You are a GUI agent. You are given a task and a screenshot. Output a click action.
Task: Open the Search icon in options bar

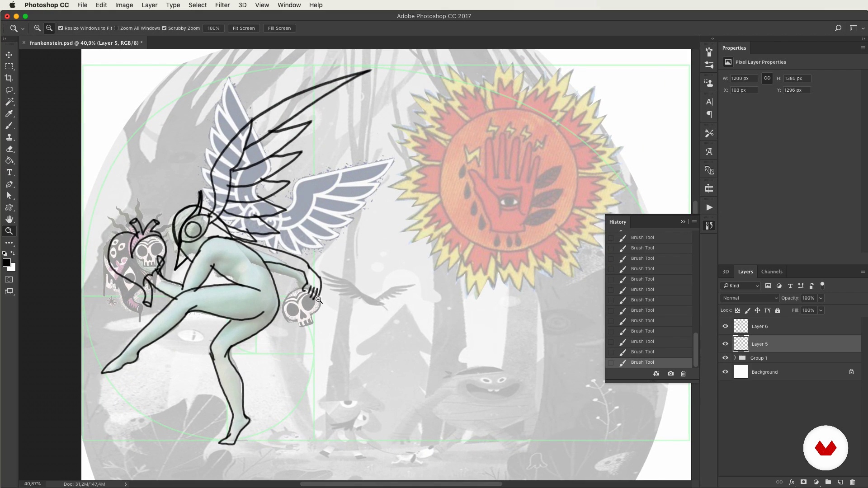click(x=838, y=28)
